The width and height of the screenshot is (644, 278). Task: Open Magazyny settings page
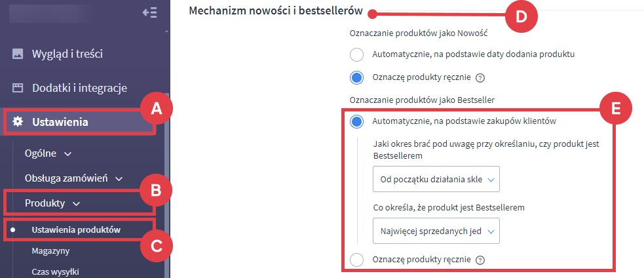click(x=50, y=250)
